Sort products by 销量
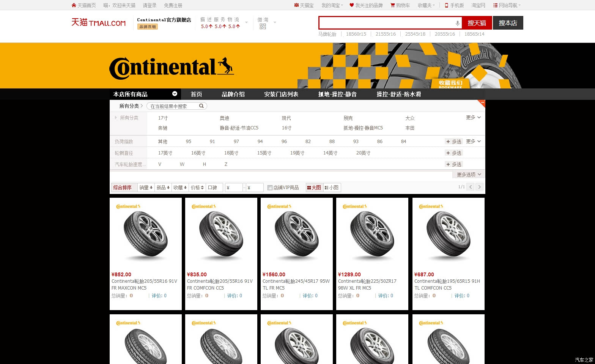The width and height of the screenshot is (595, 364). pos(146,188)
